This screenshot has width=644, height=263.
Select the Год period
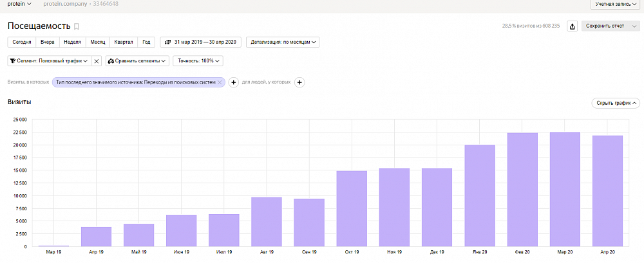tap(146, 42)
